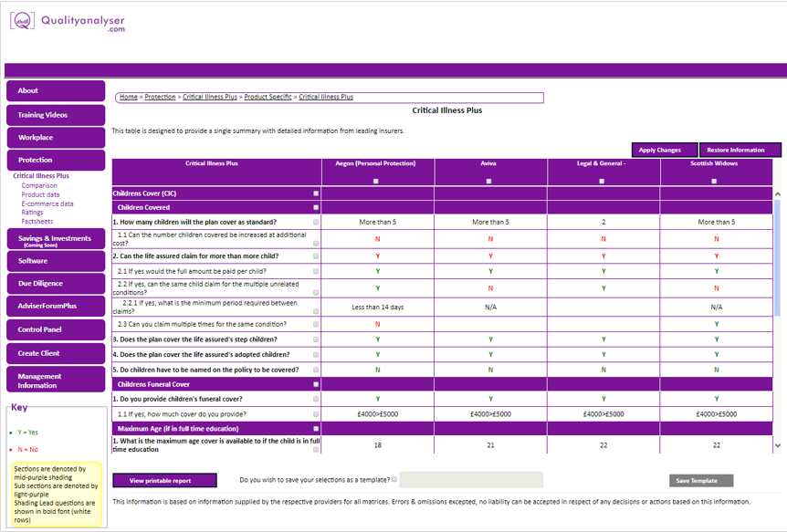Screen dimensions: 787x532
Task: Open the Protection menu
Action: pos(56,160)
